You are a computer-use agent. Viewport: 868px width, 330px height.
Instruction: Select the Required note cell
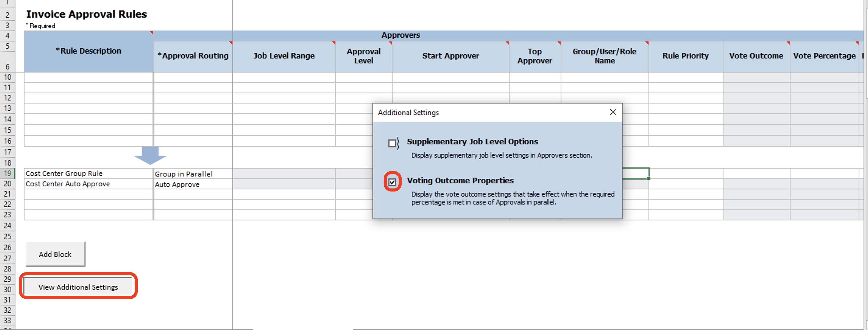coord(41,26)
